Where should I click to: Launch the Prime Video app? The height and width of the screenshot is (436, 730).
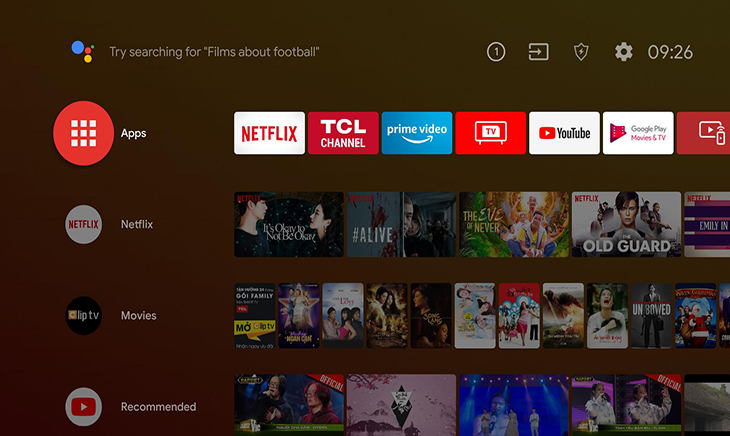pyautogui.click(x=417, y=133)
